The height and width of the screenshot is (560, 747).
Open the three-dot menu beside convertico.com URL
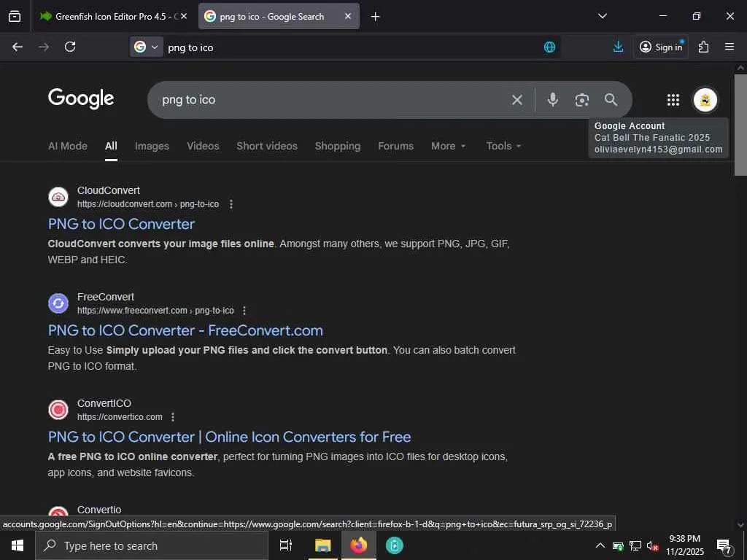coord(173,417)
